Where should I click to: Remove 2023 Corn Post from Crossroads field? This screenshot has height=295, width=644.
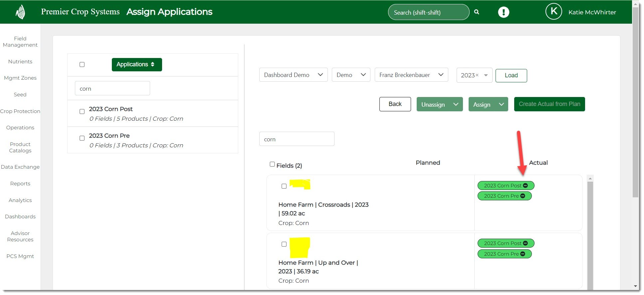526,186
